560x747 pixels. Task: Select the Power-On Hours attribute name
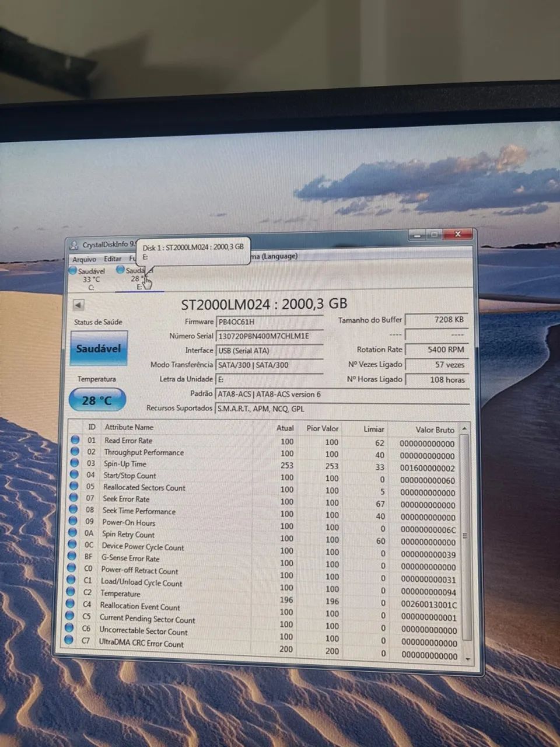pos(128,523)
